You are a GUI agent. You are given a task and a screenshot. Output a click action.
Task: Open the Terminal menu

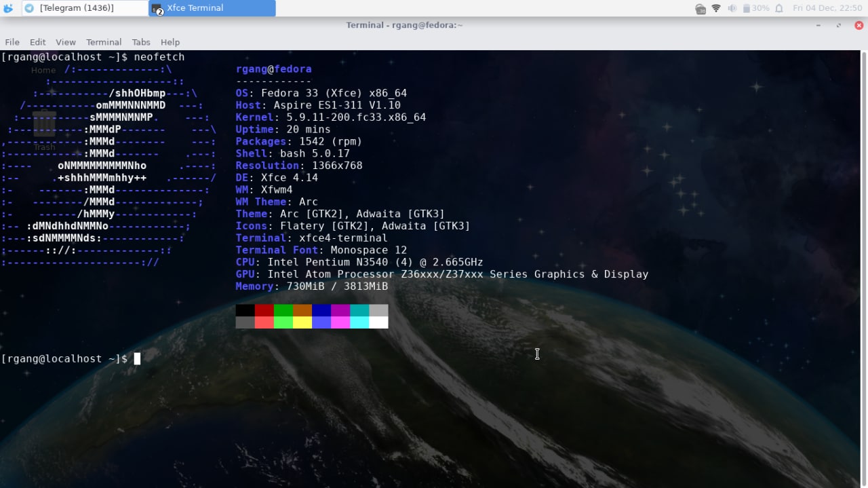click(104, 42)
